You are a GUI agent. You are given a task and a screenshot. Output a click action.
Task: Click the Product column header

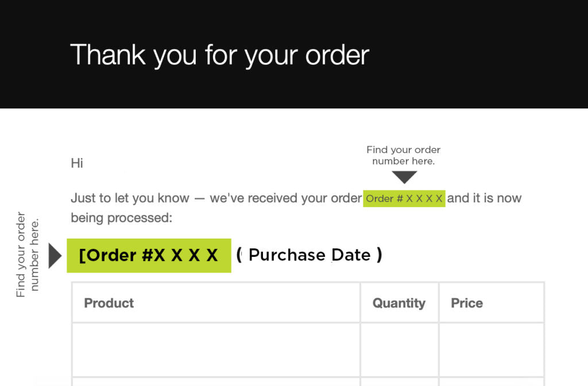[109, 303]
